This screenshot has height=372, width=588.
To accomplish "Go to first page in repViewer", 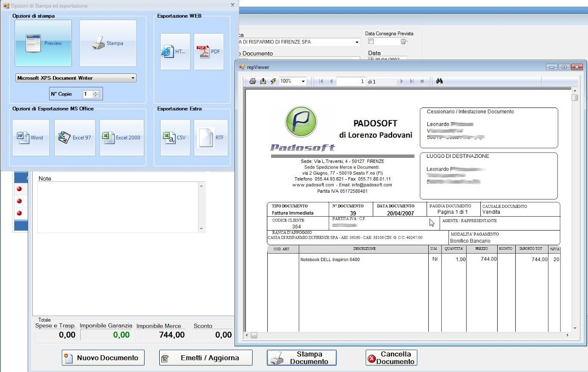I will click(321, 81).
